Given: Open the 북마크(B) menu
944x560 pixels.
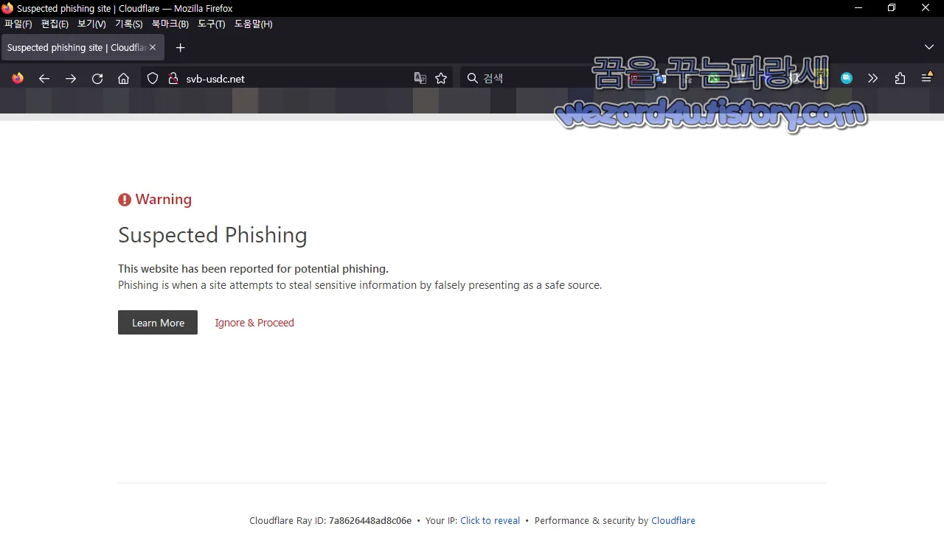Looking at the screenshot, I should (x=170, y=24).
